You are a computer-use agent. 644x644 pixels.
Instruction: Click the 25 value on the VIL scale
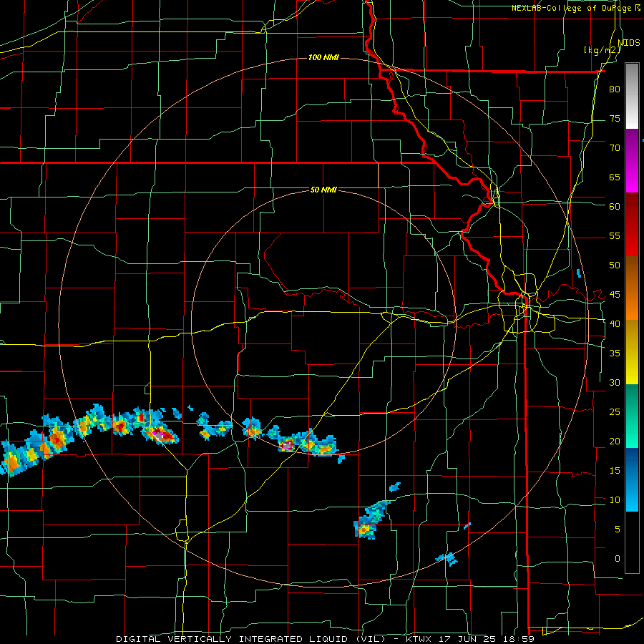click(615, 412)
